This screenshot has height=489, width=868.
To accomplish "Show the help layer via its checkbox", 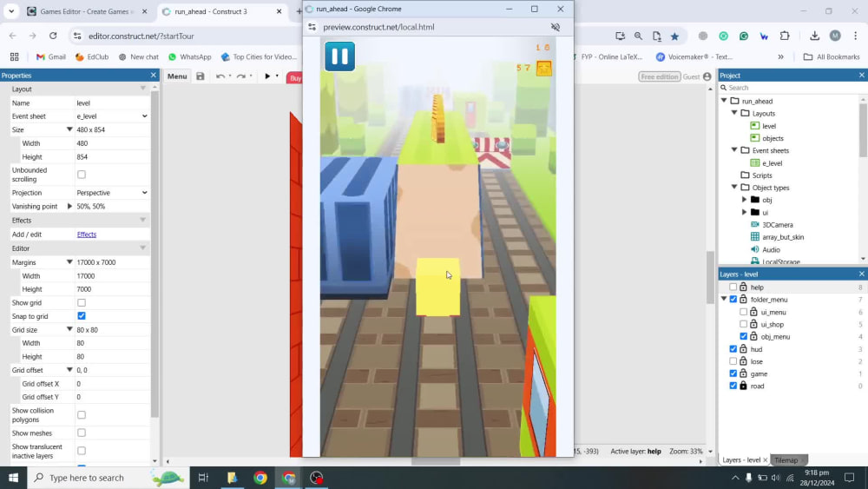I will [x=733, y=287].
